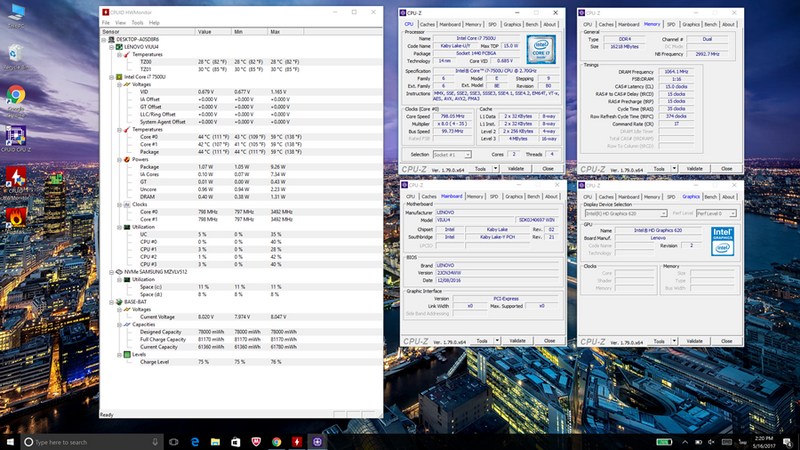Viewport: 800px width, 450px height.
Task: Click Tools button in Graphics tab window
Action: pos(659,341)
